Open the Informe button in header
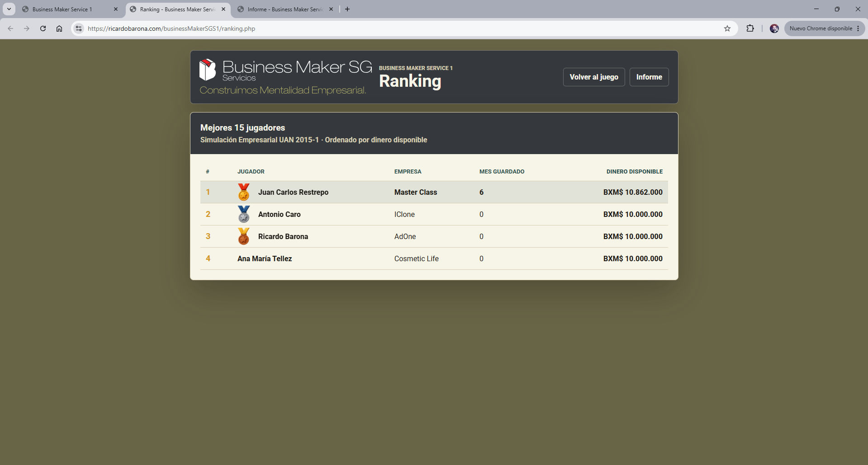 click(649, 77)
